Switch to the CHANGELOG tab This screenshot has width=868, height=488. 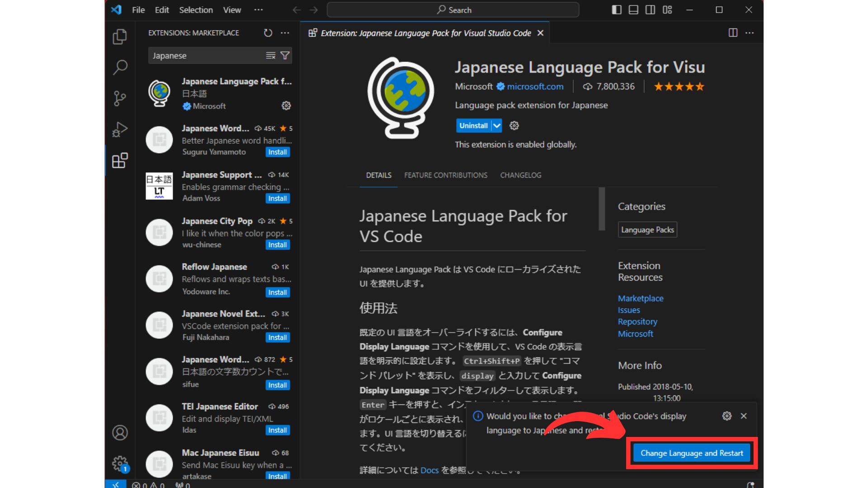[x=520, y=175]
